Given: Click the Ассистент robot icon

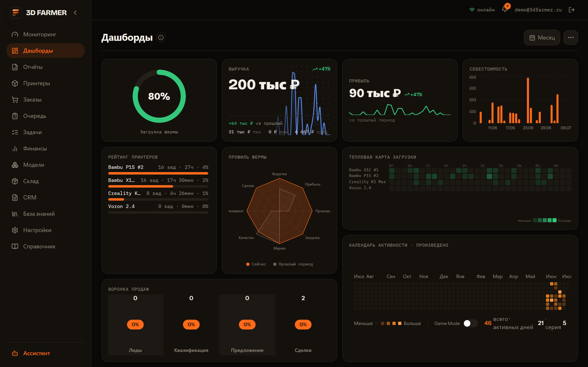Looking at the screenshot, I should [x=15, y=353].
